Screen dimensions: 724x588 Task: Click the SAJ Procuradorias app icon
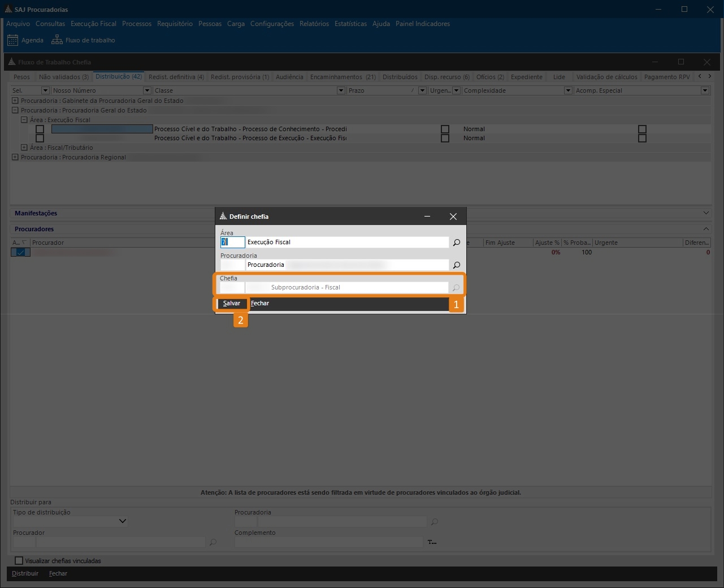8,9
